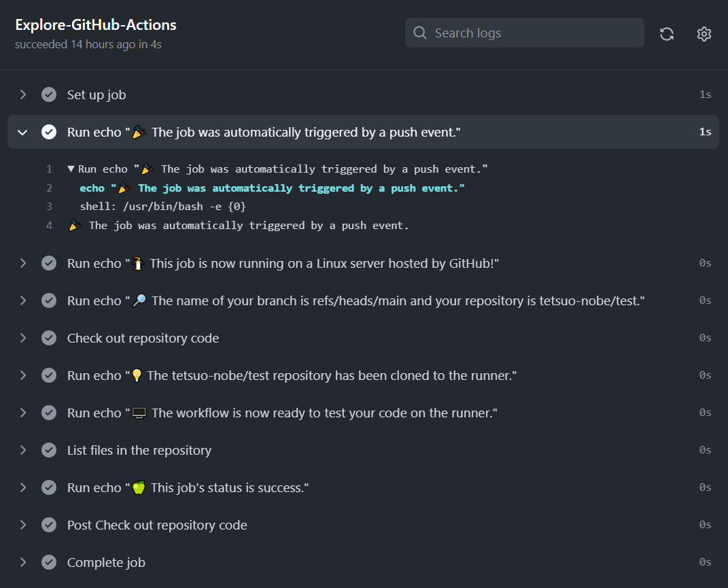Click the checkmark beside List files step
This screenshot has height=588, width=728.
pyautogui.click(x=49, y=450)
